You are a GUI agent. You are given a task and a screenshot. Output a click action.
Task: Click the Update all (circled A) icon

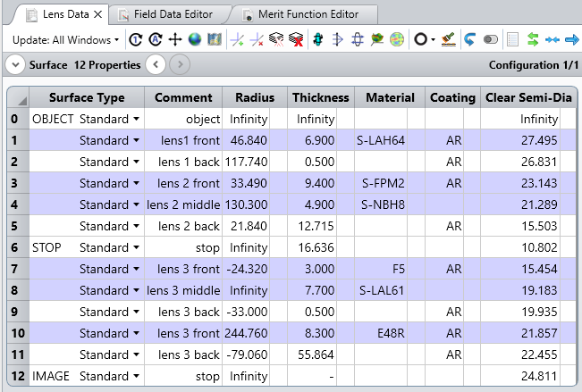click(x=156, y=39)
